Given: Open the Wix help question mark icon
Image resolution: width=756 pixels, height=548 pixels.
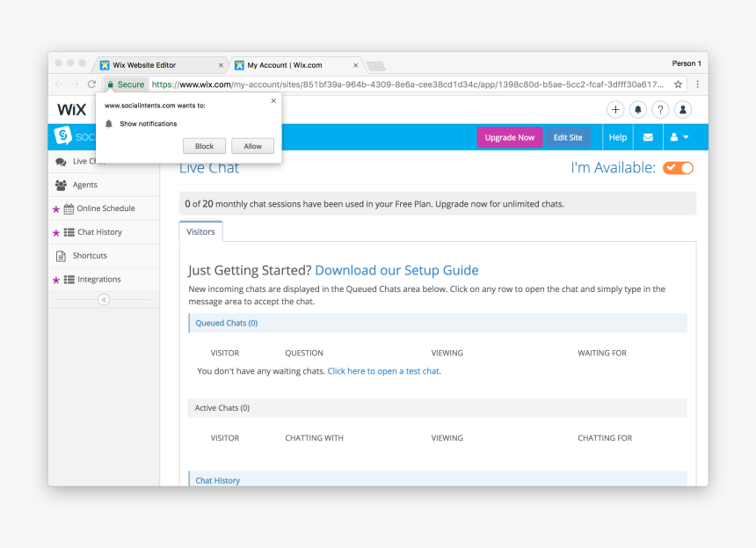Looking at the screenshot, I should [x=660, y=110].
